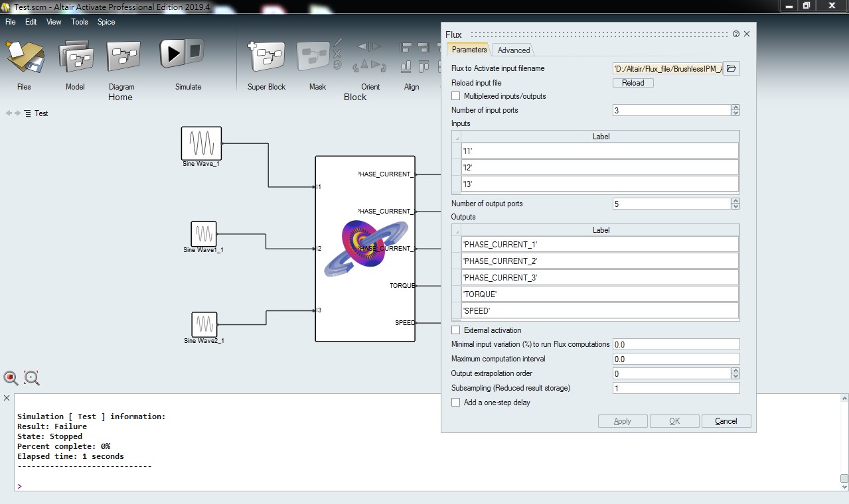Cancel the Flux dialog
Screen dimensions: 849x504
point(726,421)
